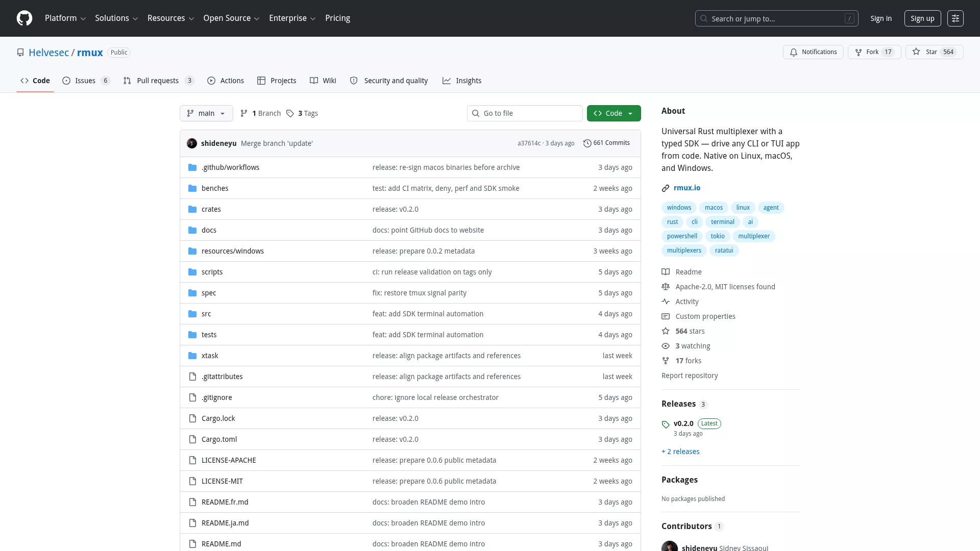Viewport: 980px width, 551px height.
Task: Expand the green Code dropdown
Action: (x=614, y=113)
